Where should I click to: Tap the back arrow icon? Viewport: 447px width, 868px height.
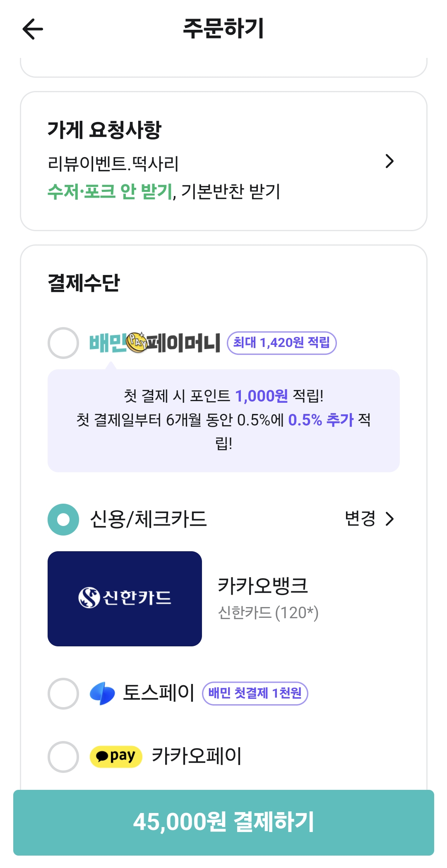tap(33, 29)
